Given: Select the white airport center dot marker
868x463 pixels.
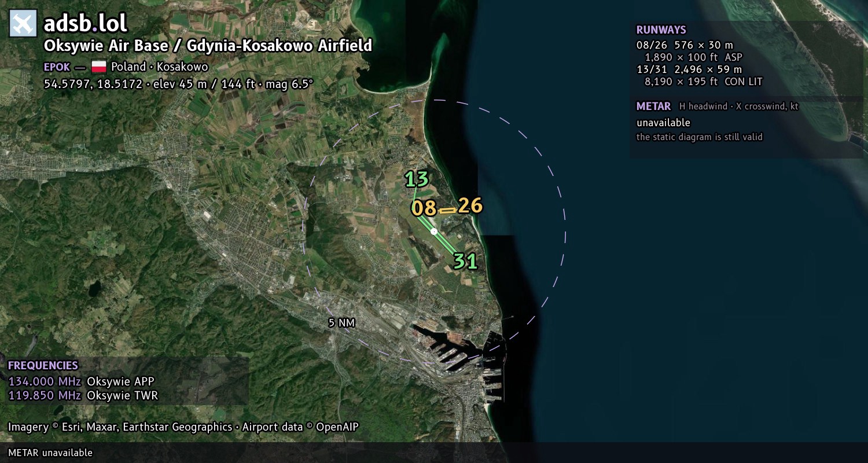Looking at the screenshot, I should [x=434, y=231].
